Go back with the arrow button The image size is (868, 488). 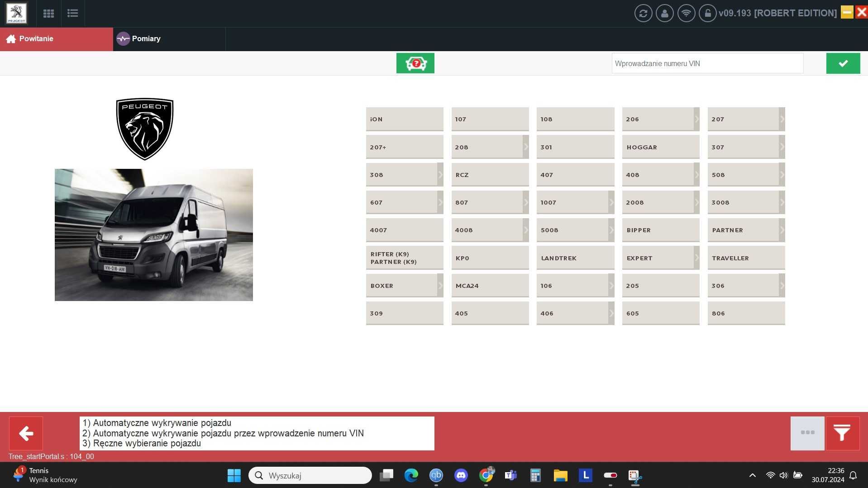pos(26,433)
